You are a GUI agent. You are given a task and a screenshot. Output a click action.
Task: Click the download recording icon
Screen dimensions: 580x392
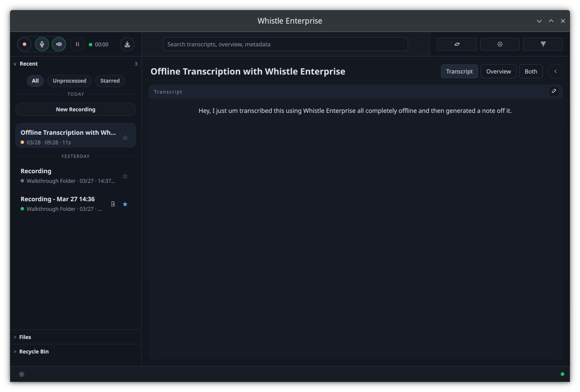(127, 44)
